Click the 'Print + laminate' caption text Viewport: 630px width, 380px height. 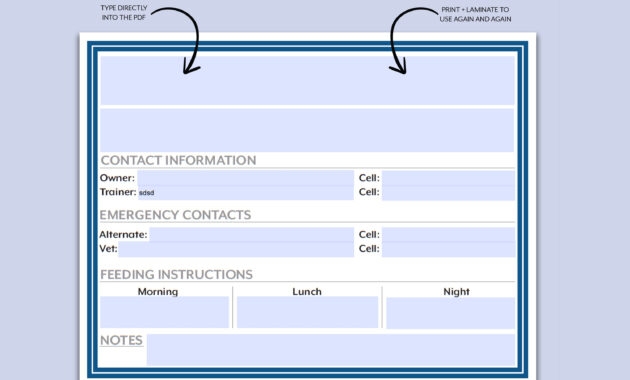(x=475, y=14)
